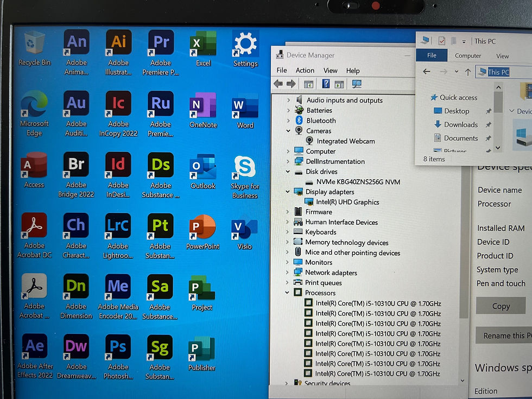Image resolution: width=532 pixels, height=399 pixels.
Task: Open the Settings gear shortcut
Action: [245, 48]
